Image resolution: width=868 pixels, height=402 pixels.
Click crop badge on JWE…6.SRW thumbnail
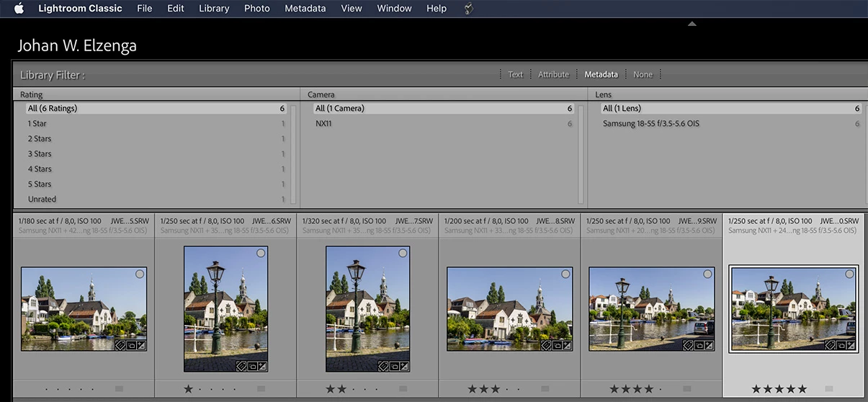pyautogui.click(x=252, y=366)
